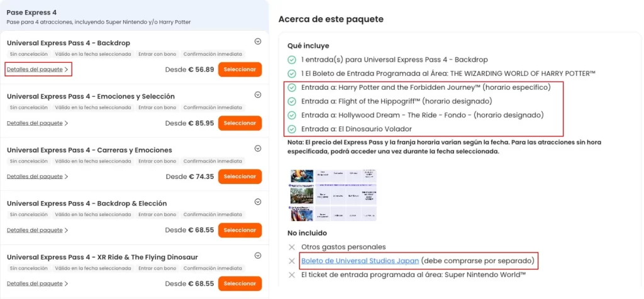
Task: Click Confirmación inmediata tag on XR Ride pass
Action: point(213,268)
